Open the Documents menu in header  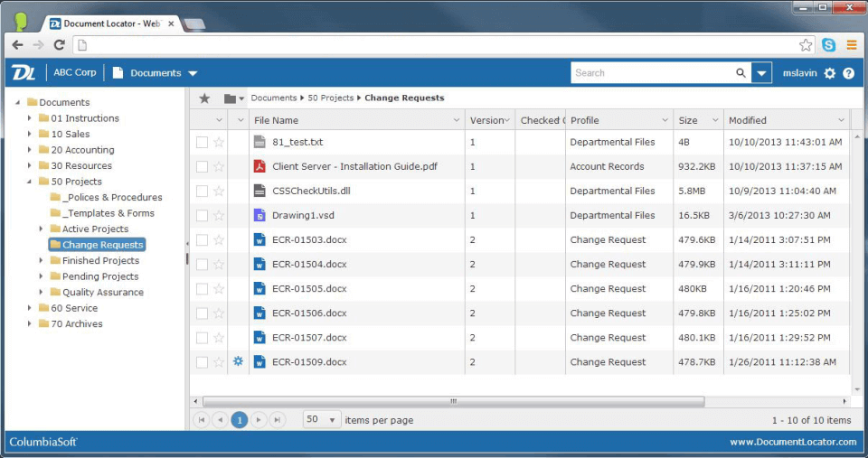156,73
